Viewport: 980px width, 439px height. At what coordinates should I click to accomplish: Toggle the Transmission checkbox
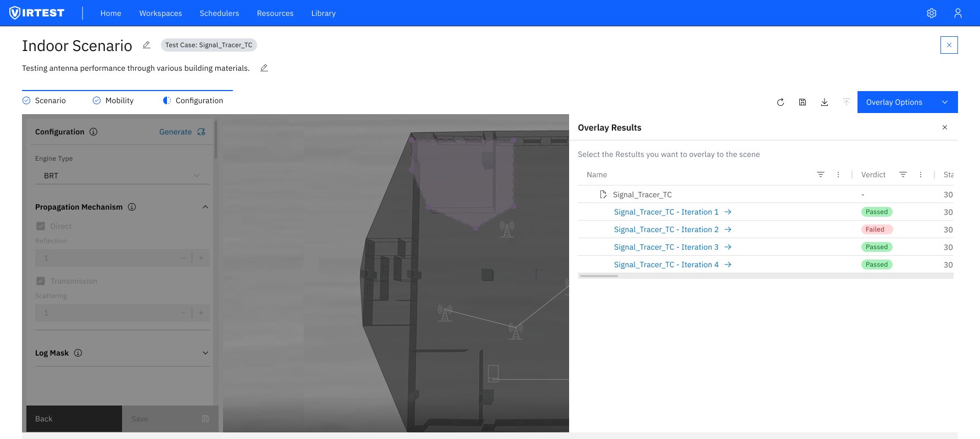[x=41, y=281]
